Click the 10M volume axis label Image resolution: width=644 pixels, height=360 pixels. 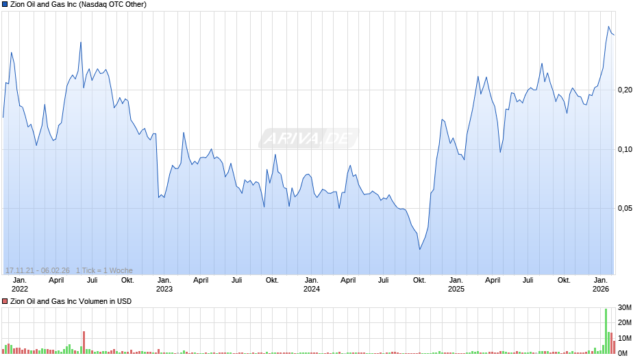pyautogui.click(x=625, y=338)
